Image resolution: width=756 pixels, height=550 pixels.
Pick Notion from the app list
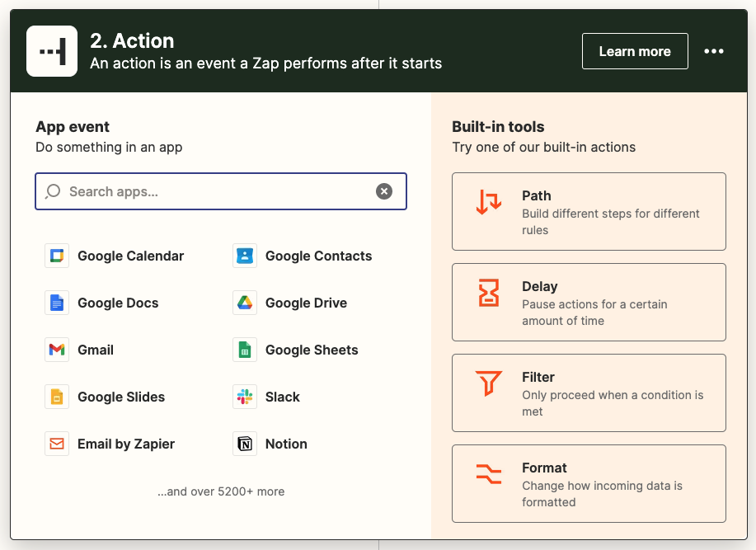287,444
